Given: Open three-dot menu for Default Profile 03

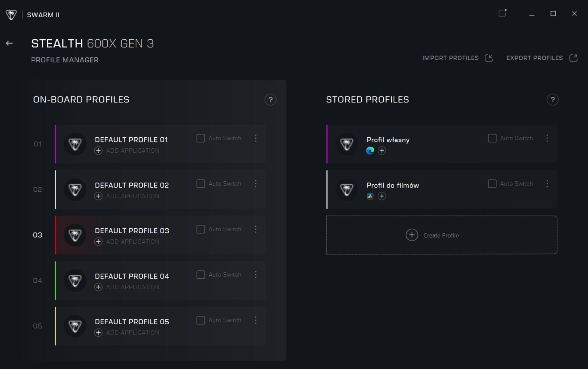Looking at the screenshot, I should [x=256, y=229].
